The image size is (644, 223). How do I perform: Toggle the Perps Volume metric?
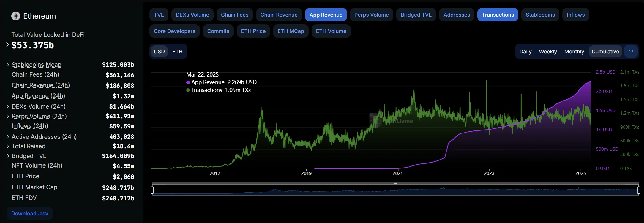(x=371, y=15)
